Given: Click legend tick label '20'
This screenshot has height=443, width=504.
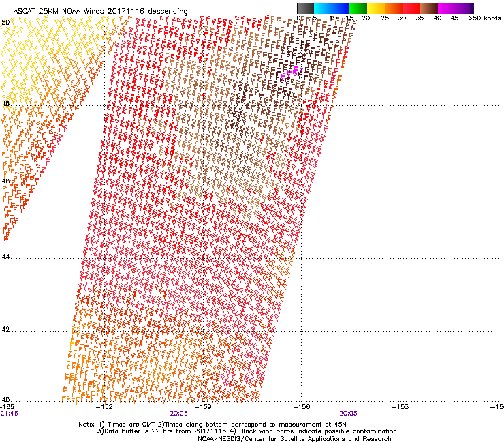Looking at the screenshot, I should click(366, 18).
